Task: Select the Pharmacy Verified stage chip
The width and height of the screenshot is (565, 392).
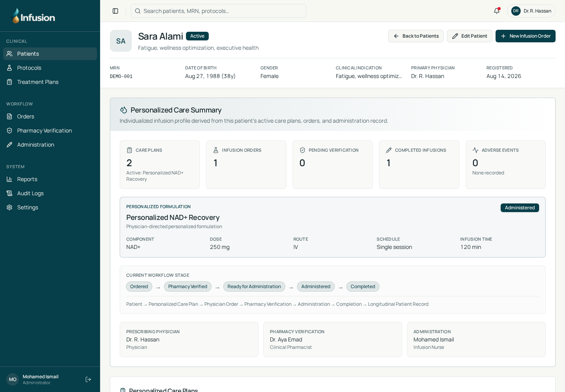Action: pos(188,287)
